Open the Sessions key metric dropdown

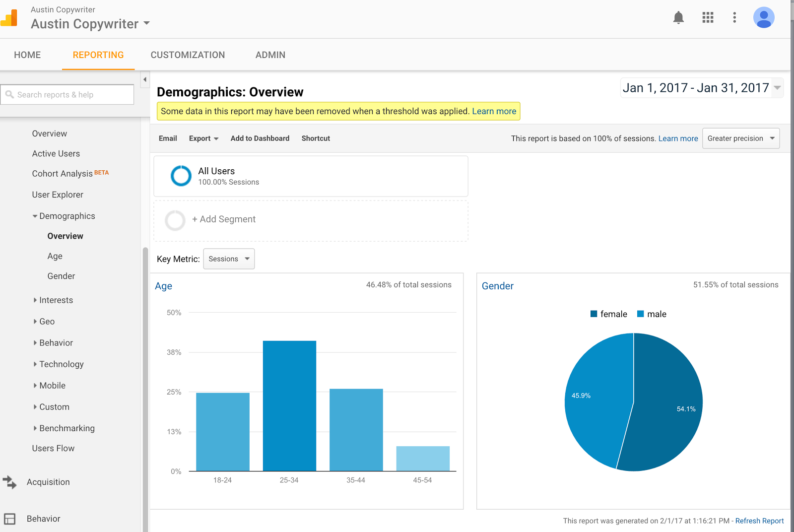[229, 259]
